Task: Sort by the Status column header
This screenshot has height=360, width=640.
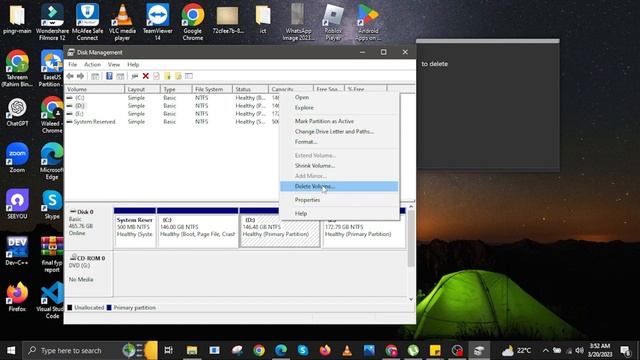Action: (250, 89)
